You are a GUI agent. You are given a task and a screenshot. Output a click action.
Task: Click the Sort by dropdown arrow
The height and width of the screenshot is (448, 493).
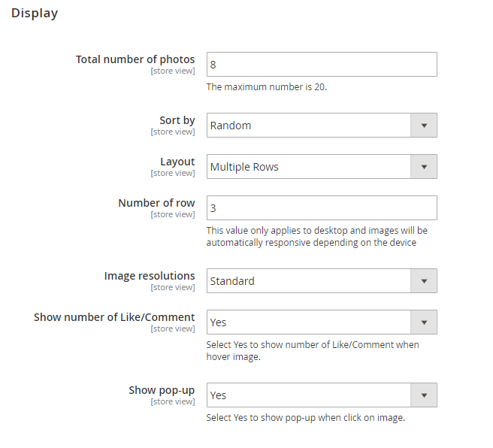coord(424,126)
